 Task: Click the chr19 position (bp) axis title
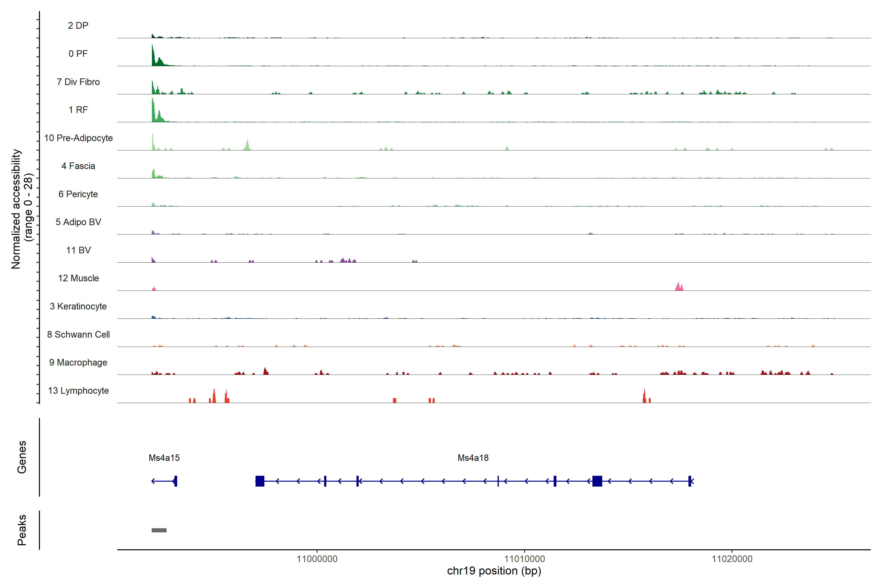494,571
